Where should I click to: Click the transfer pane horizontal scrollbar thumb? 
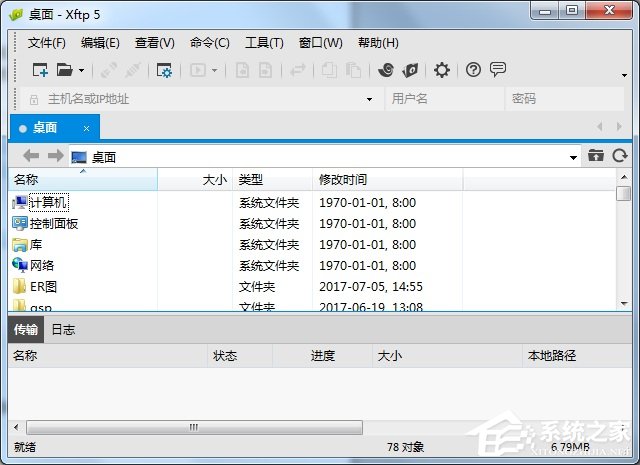pyautogui.click(x=194, y=427)
